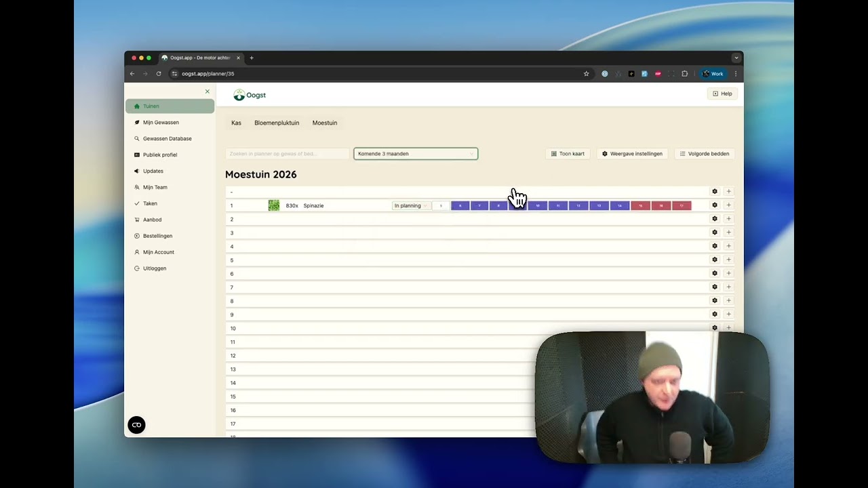Close the sidebar with the X icon
Viewport: 868px width, 488px height.
coord(208,91)
